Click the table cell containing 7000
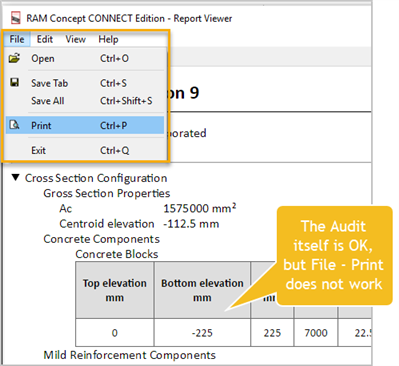399x366 pixels. (x=316, y=332)
